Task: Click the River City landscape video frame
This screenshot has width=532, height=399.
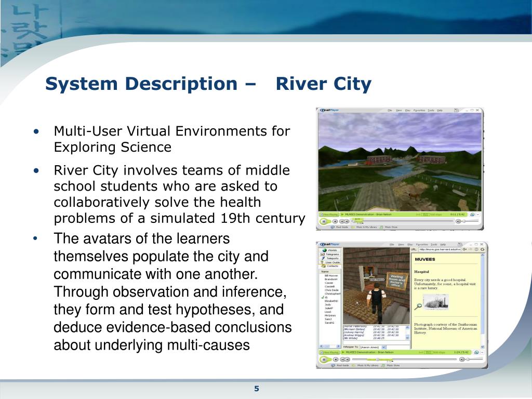Action: (400, 162)
